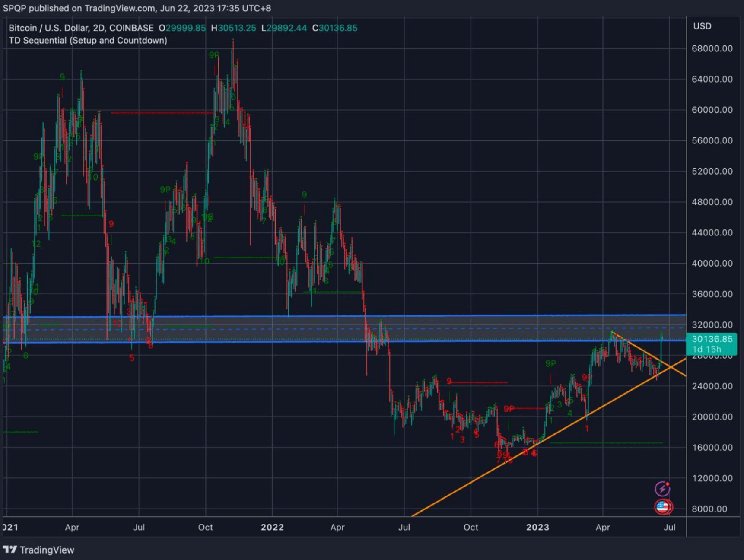Toggle the USD currency label on price scale
The height and width of the screenshot is (560, 744).
click(703, 26)
